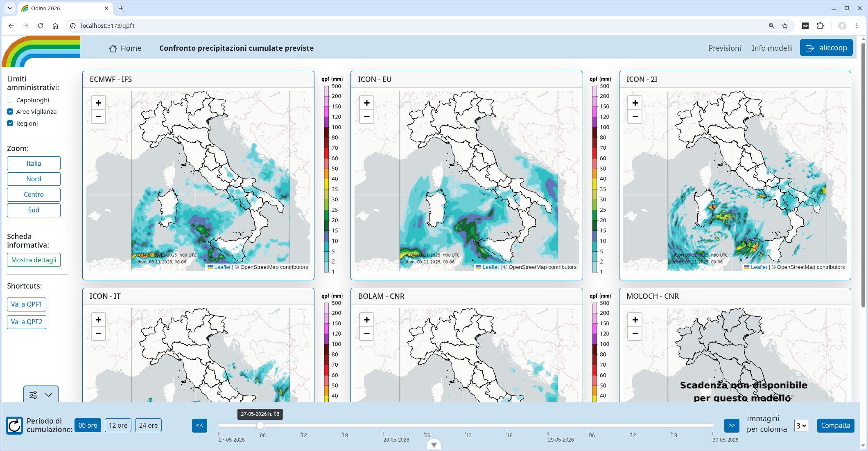Image resolution: width=868 pixels, height=451 pixels.
Task: Zoom in on ICON - 2I map
Action: pos(635,103)
